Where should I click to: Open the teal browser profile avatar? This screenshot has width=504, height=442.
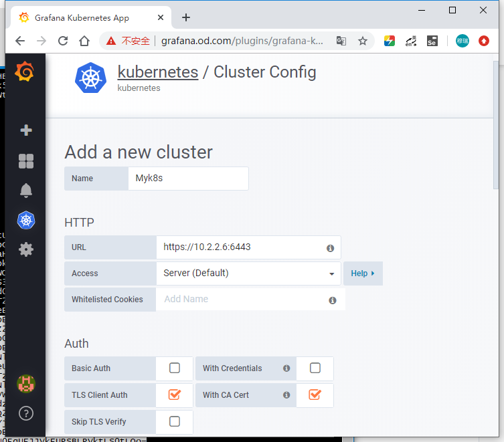[x=463, y=41]
